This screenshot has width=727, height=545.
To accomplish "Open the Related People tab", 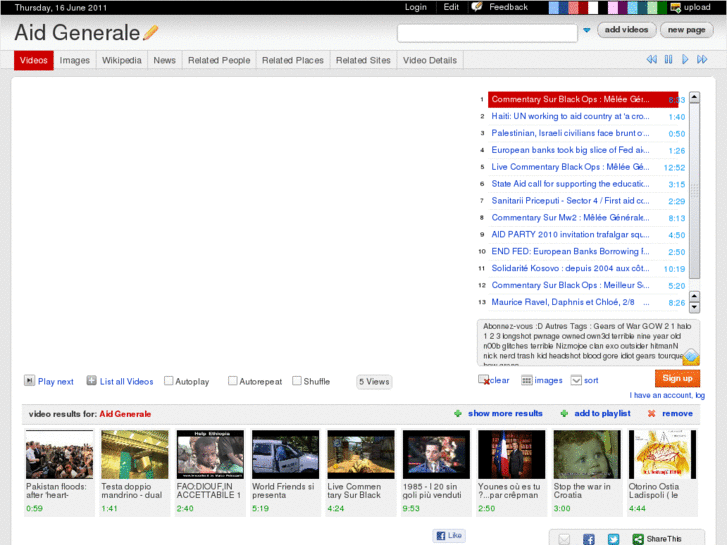I will [x=219, y=60].
